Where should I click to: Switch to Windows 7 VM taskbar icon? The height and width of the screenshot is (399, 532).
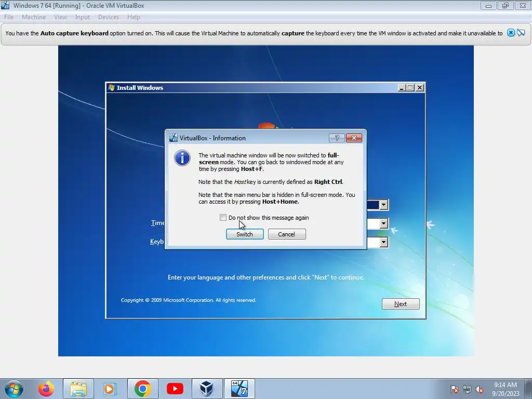239,389
